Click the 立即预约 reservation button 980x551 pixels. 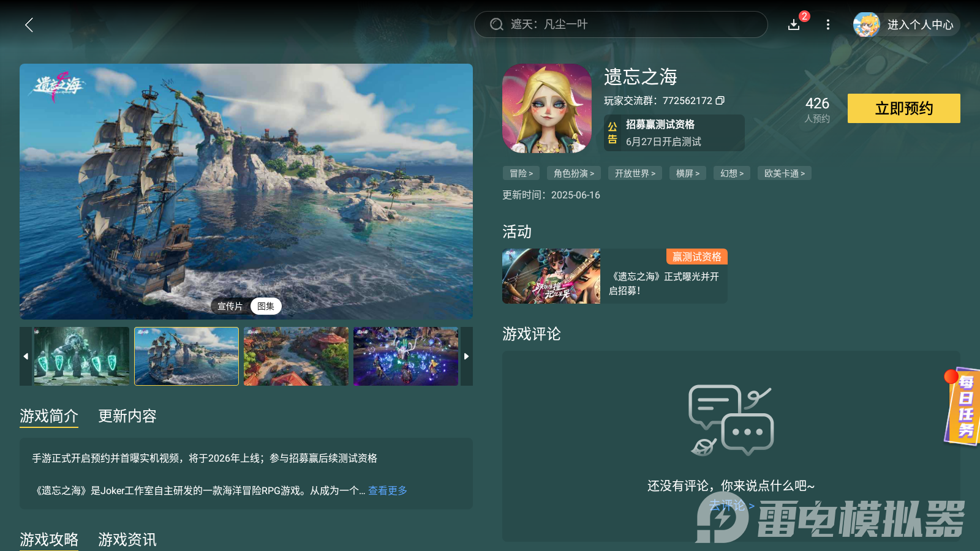click(903, 108)
